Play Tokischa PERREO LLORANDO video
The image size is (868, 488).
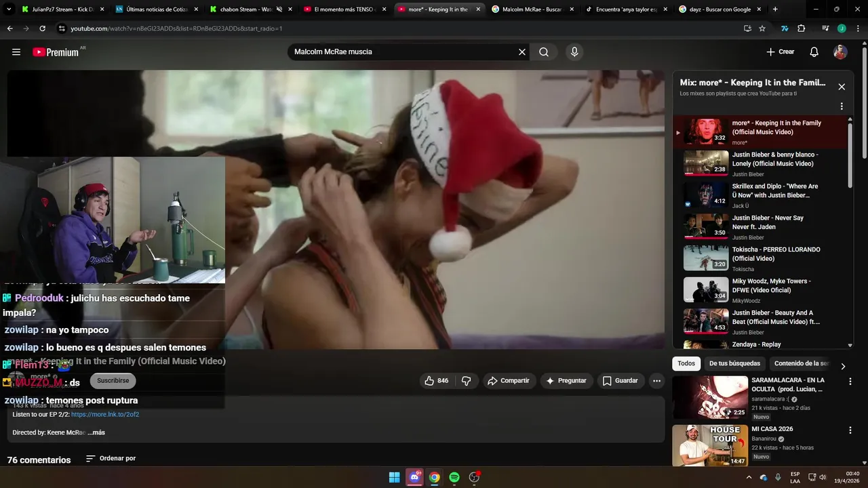click(x=762, y=259)
